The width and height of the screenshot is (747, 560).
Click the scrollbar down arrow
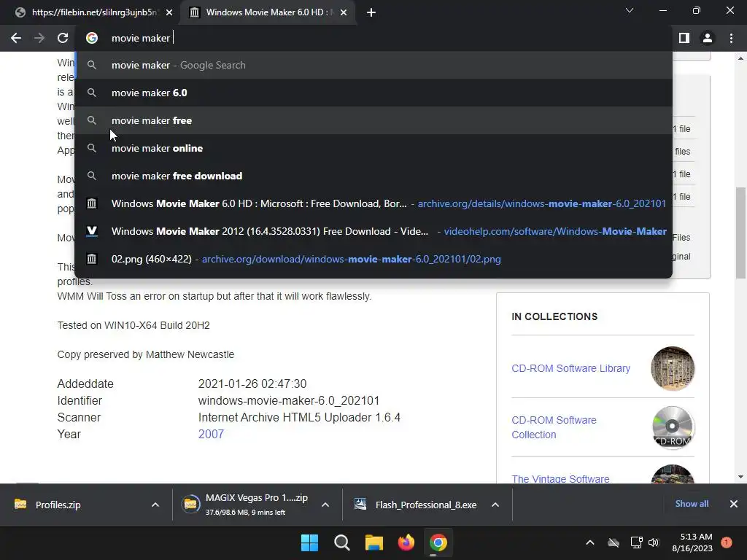pyautogui.click(x=740, y=477)
